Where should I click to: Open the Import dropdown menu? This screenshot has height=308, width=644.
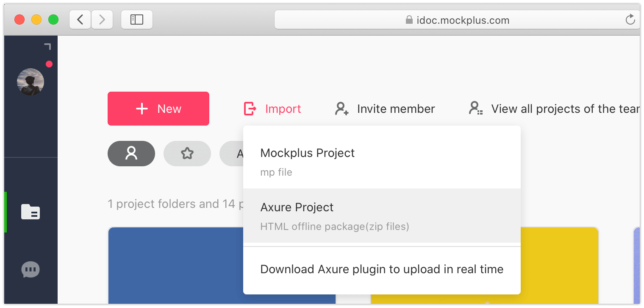tap(272, 109)
